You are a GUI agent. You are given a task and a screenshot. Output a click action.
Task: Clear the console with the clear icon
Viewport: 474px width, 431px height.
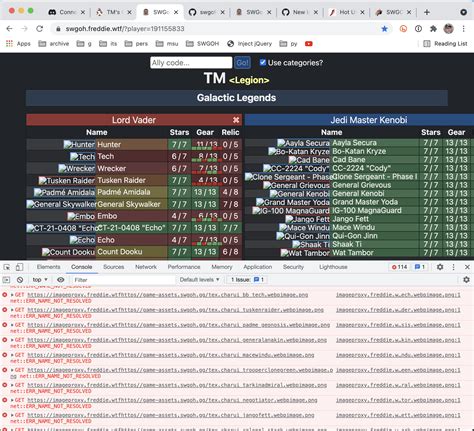[x=20, y=280]
